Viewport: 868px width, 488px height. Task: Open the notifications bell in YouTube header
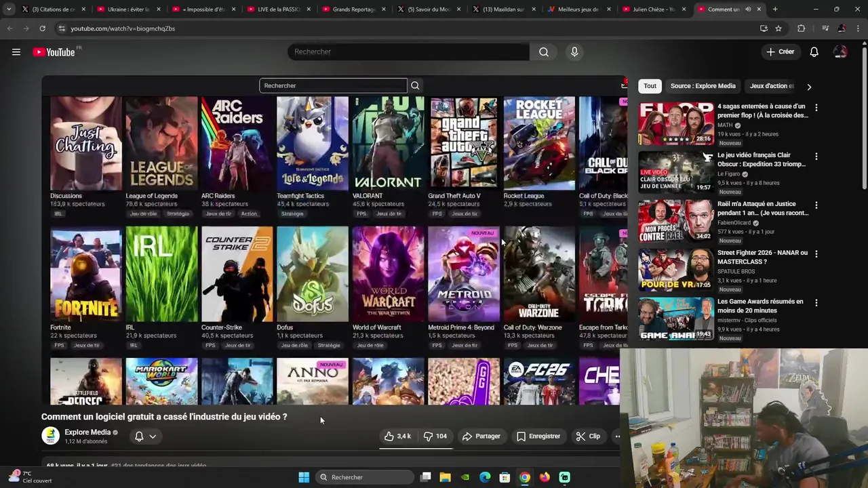[814, 52]
